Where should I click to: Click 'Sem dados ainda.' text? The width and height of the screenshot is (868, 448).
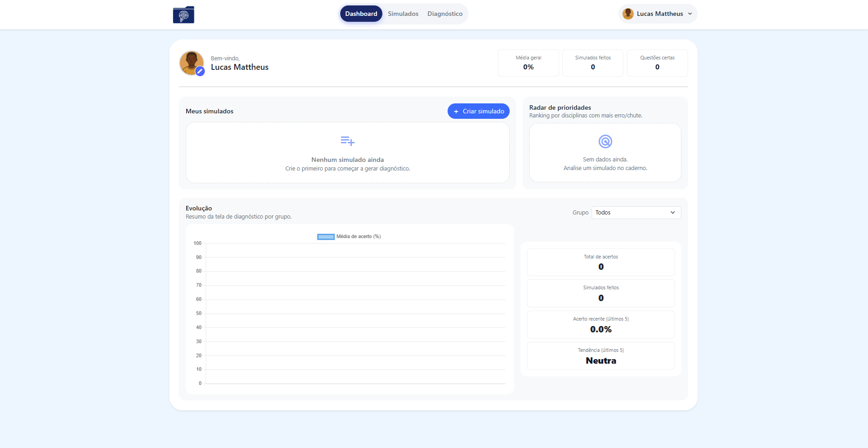click(x=605, y=160)
